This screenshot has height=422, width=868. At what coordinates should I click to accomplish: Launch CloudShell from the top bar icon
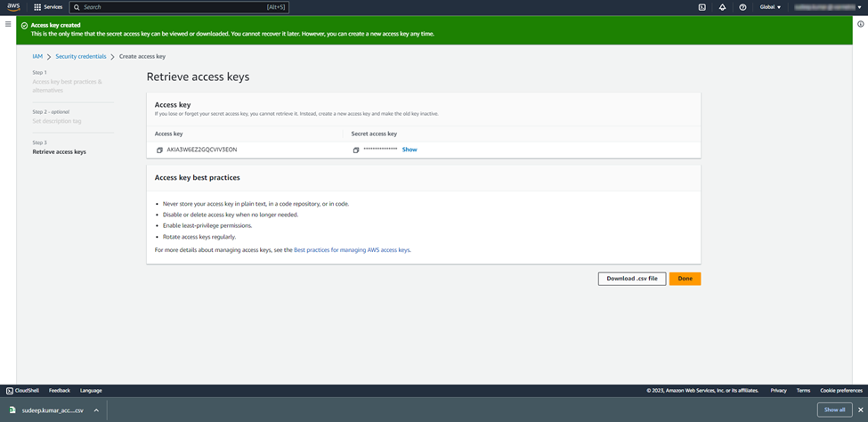[x=702, y=7]
